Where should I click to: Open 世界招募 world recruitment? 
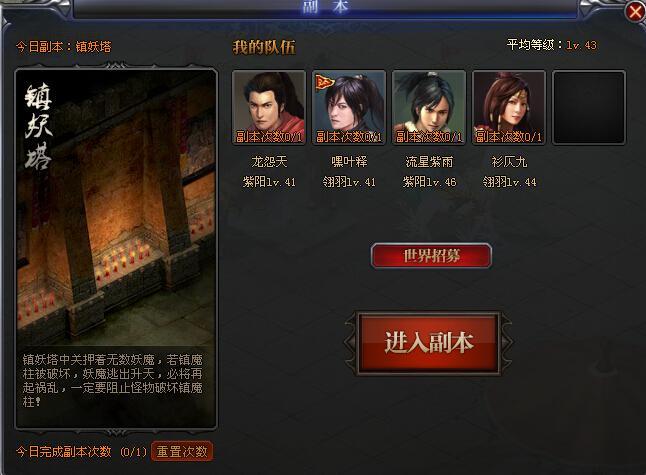click(x=431, y=256)
